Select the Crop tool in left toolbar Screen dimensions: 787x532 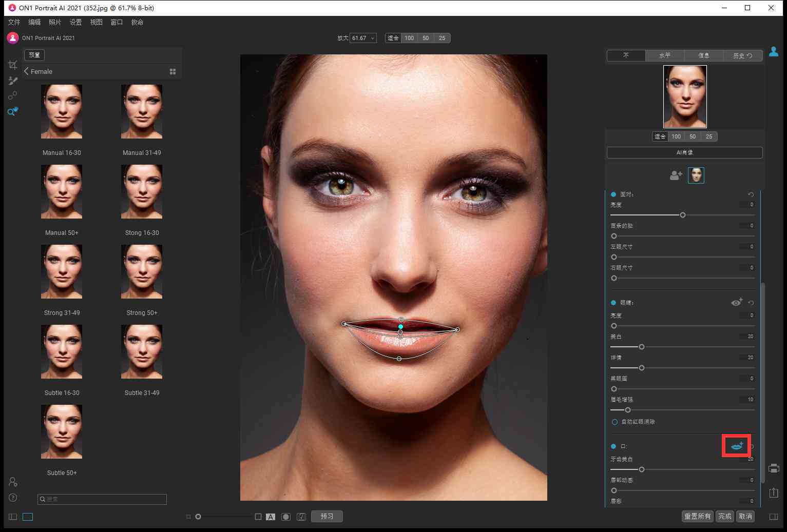13,65
